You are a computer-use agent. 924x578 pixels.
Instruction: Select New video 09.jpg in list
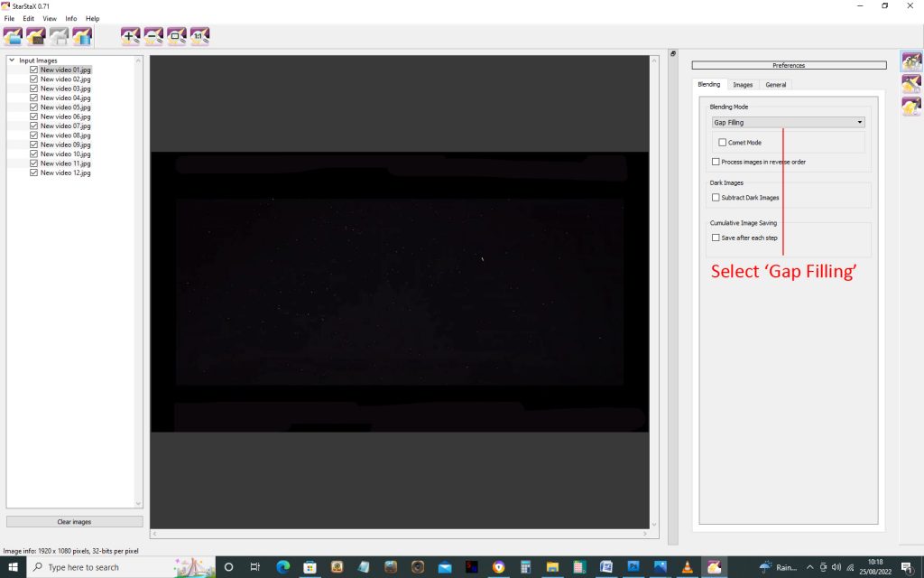pyautogui.click(x=65, y=144)
